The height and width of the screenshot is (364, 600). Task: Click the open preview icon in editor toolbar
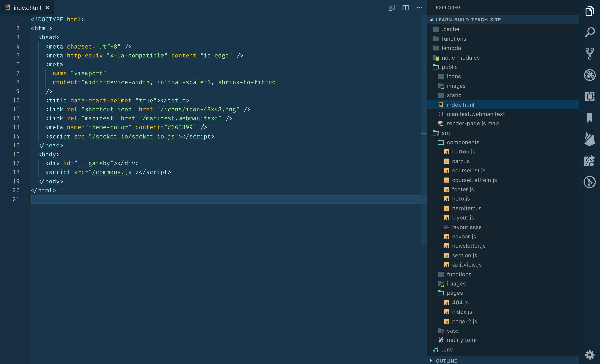[x=392, y=8]
